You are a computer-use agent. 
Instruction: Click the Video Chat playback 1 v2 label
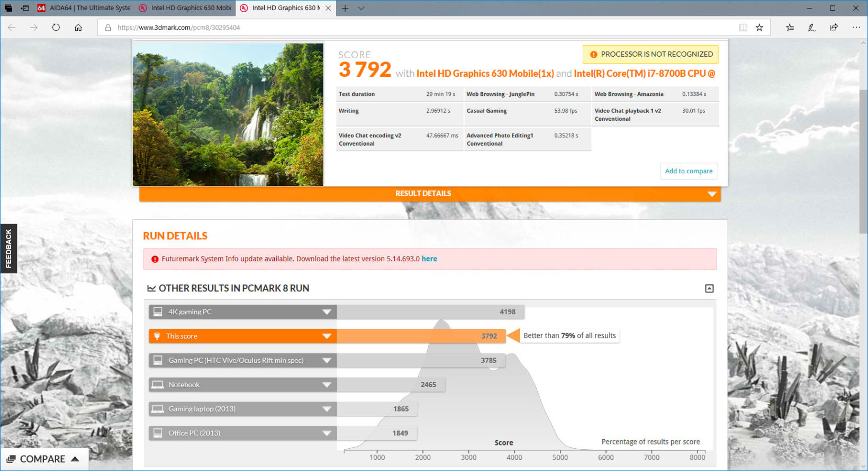tap(628, 114)
